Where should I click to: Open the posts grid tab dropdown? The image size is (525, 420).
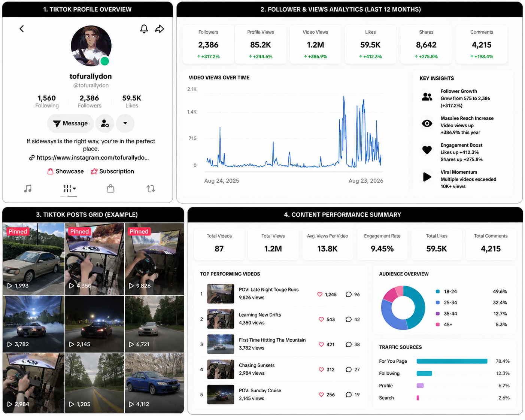[x=70, y=188]
